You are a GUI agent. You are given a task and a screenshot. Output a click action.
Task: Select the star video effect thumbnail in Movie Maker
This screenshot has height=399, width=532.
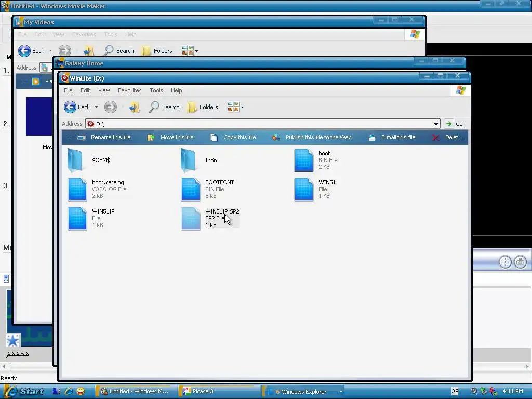(13, 340)
